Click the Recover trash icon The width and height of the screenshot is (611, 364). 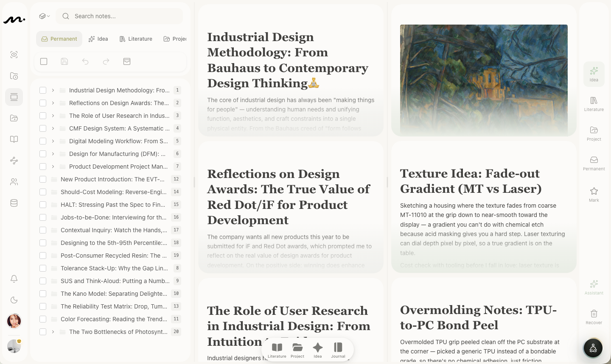tap(594, 317)
